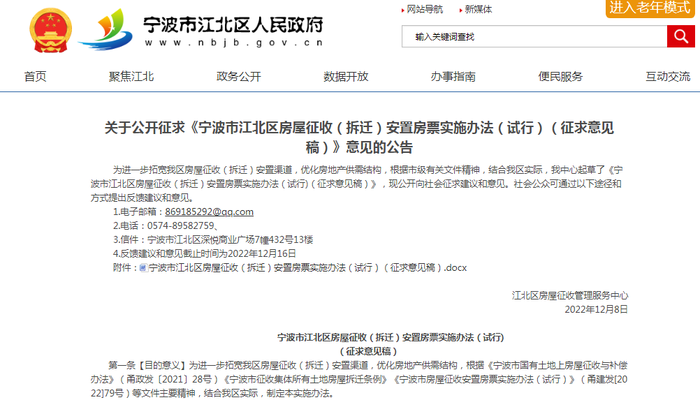The image size is (700, 400).
Task: Click the date 2022年12月8日
Action: click(x=596, y=309)
